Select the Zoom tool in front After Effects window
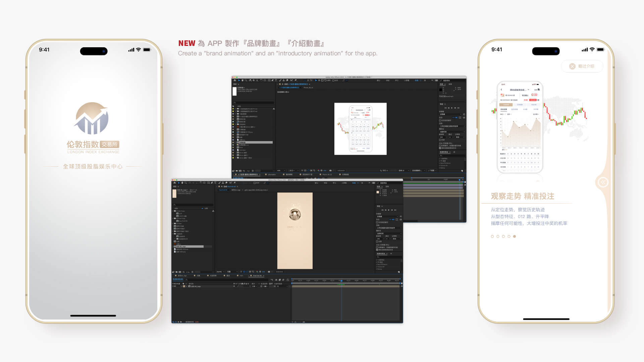The height and width of the screenshot is (362, 644). pyautogui.click(x=186, y=183)
